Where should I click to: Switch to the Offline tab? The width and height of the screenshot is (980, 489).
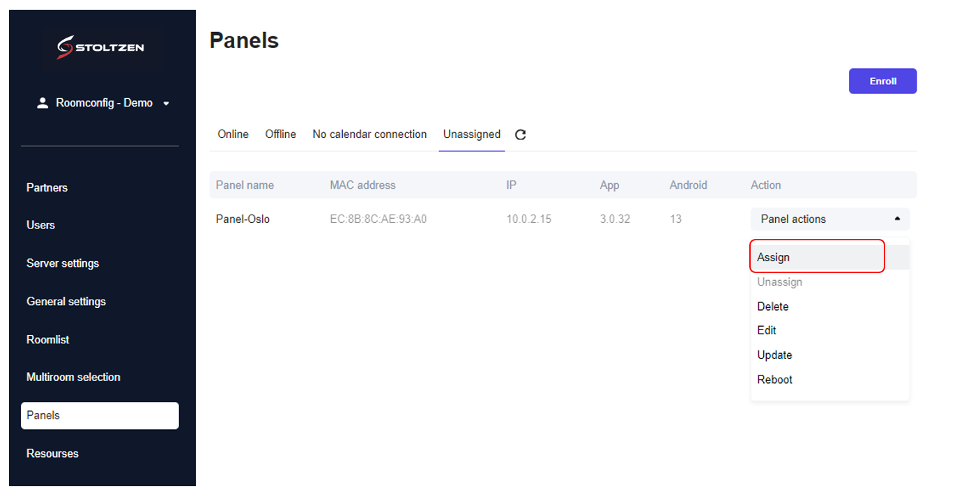coord(280,134)
